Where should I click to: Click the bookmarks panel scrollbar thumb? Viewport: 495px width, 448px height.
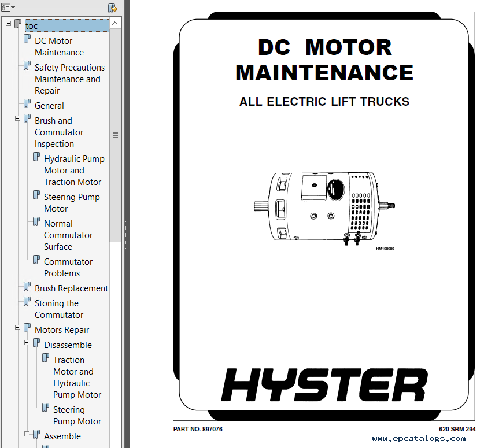[115, 136]
